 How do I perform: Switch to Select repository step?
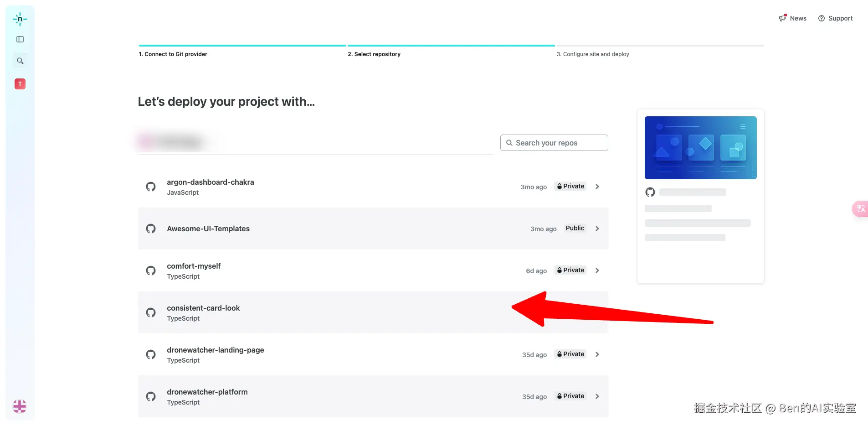coord(374,54)
